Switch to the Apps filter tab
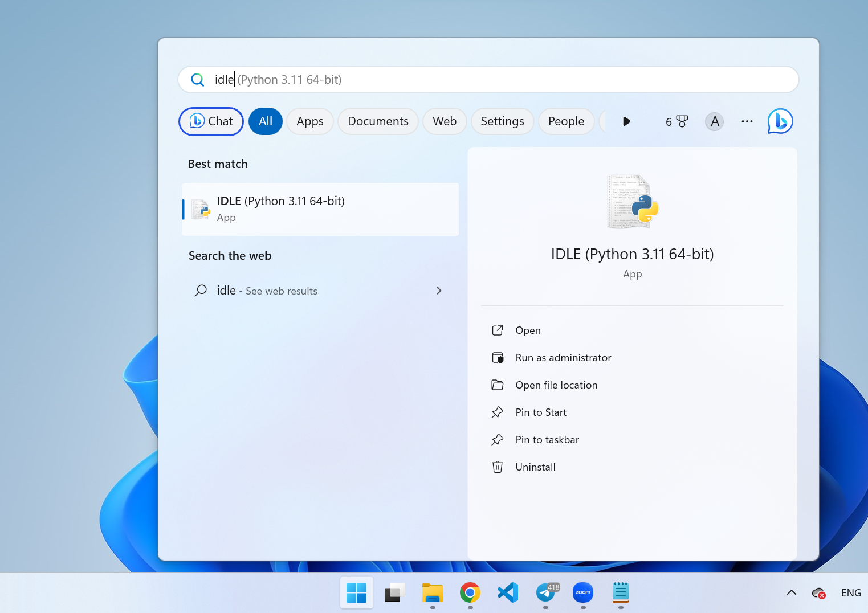Image resolution: width=868 pixels, height=613 pixels. pyautogui.click(x=309, y=121)
